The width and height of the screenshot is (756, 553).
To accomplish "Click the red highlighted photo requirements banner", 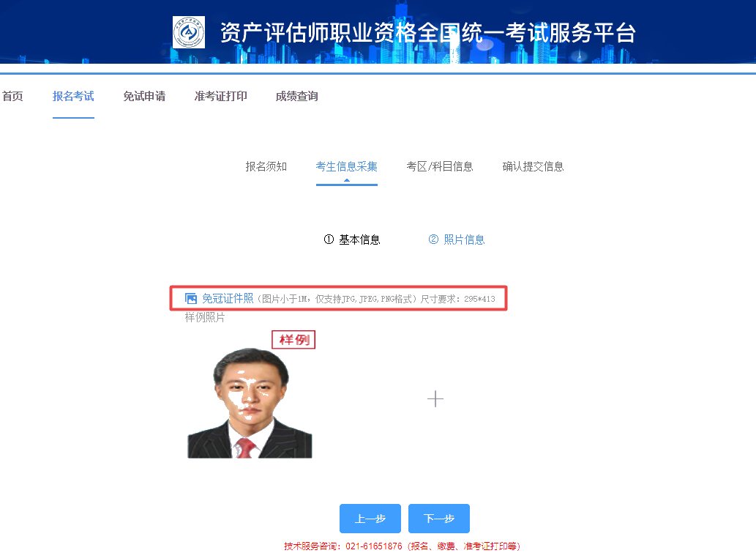I will (338, 297).
